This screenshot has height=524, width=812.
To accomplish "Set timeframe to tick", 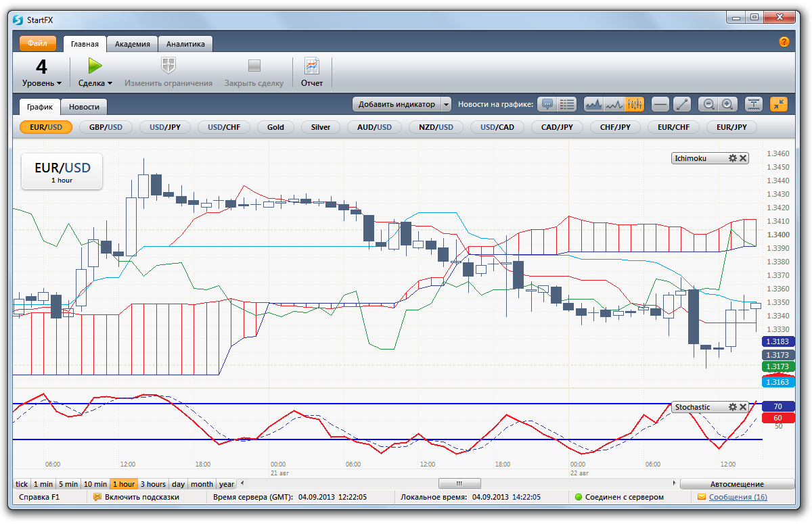I will tap(22, 484).
